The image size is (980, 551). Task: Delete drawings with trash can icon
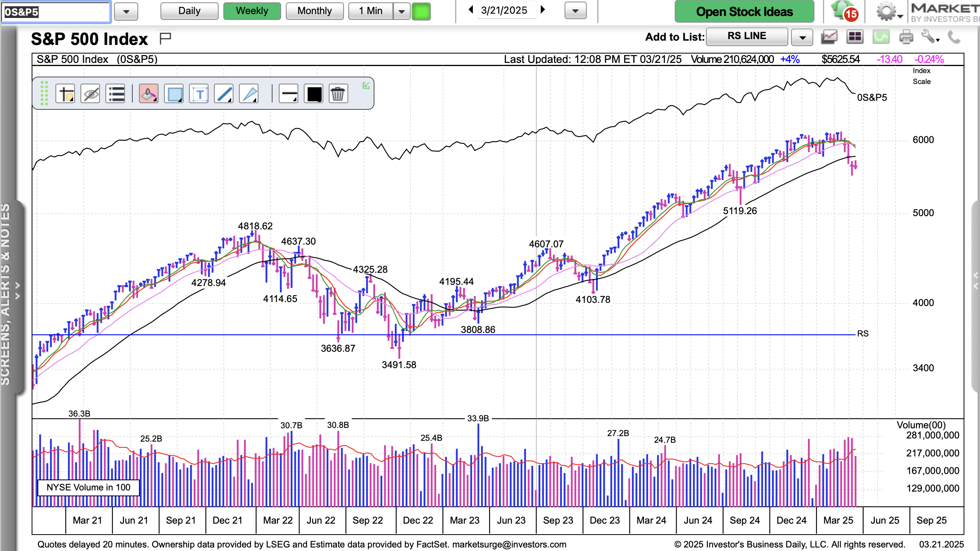(x=338, y=94)
